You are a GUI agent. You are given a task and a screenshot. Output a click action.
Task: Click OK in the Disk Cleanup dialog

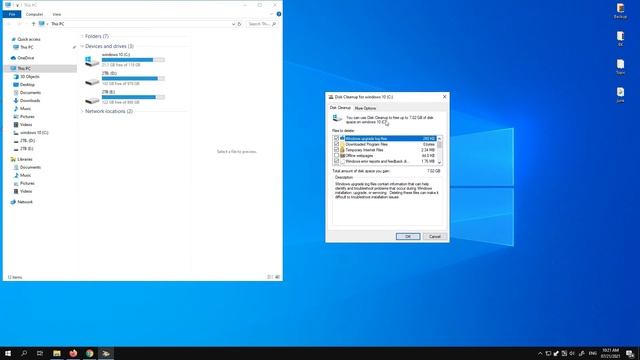tap(408, 236)
